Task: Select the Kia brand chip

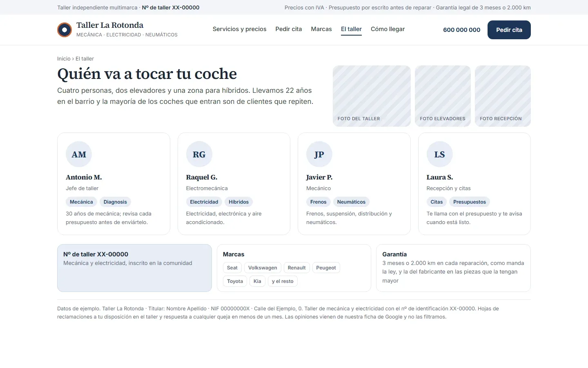Action: click(x=257, y=281)
